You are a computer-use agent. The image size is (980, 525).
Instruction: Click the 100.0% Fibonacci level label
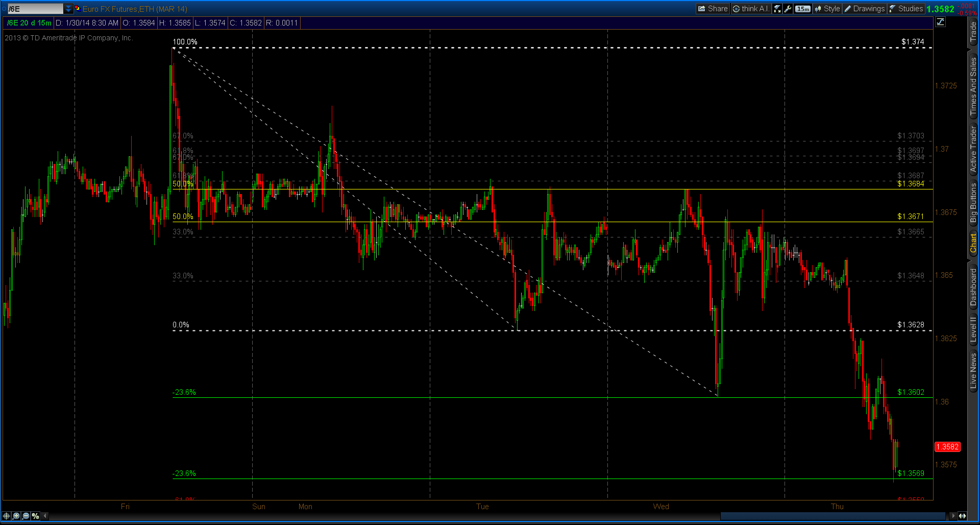(185, 42)
